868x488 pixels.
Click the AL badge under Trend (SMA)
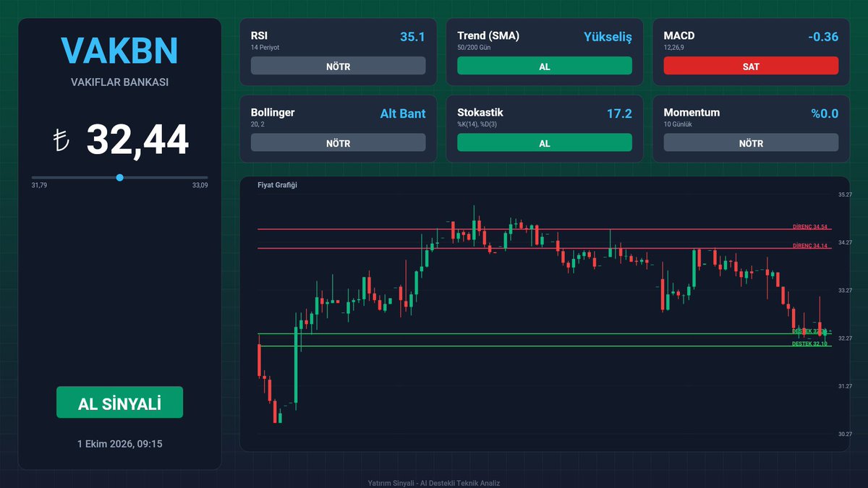545,66
